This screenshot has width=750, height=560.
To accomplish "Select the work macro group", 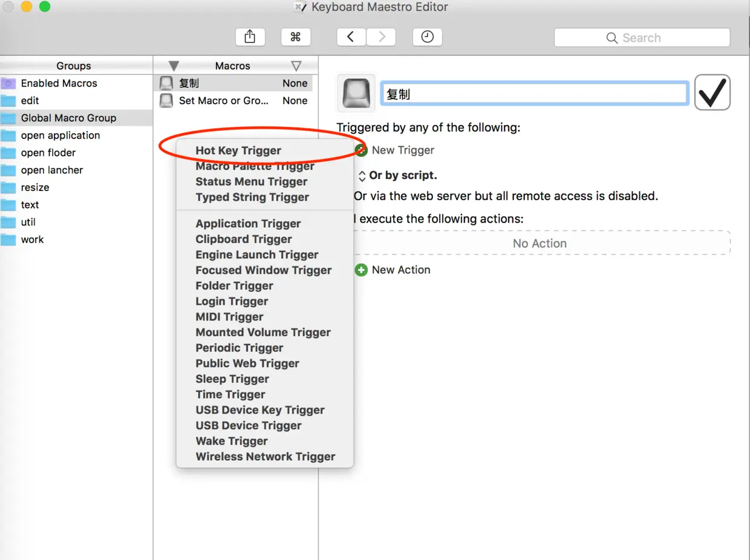I will [x=76, y=239].
